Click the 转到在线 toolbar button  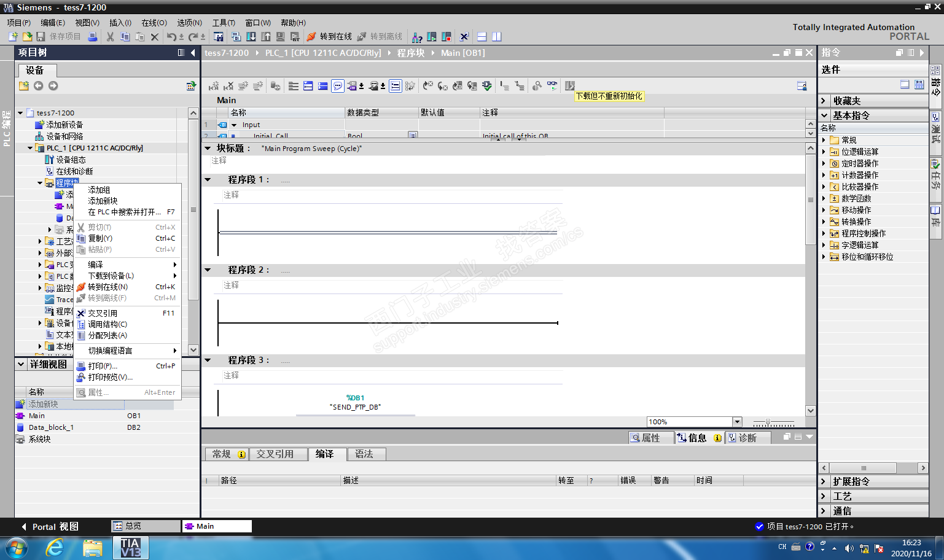[330, 37]
